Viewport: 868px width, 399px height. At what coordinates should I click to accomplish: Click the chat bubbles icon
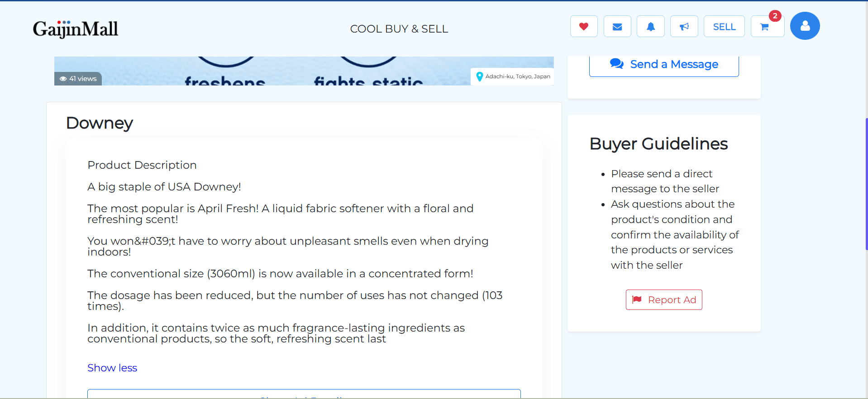[616, 64]
